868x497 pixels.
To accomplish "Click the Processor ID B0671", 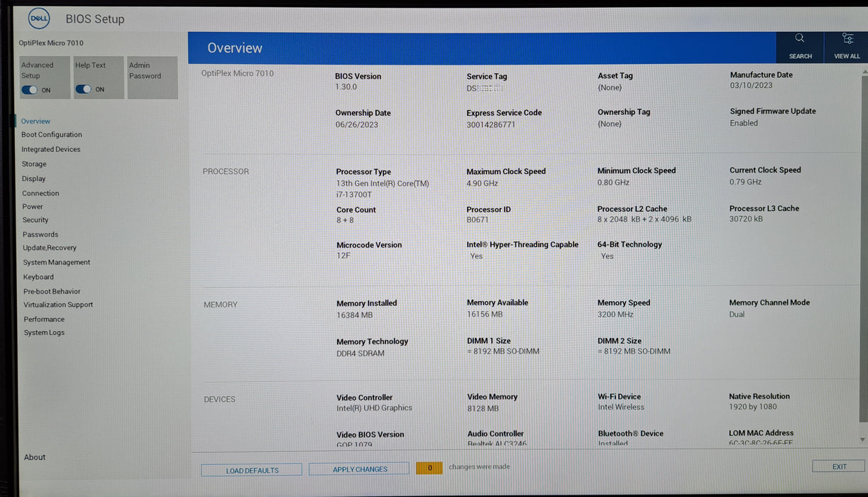I will pyautogui.click(x=478, y=220).
